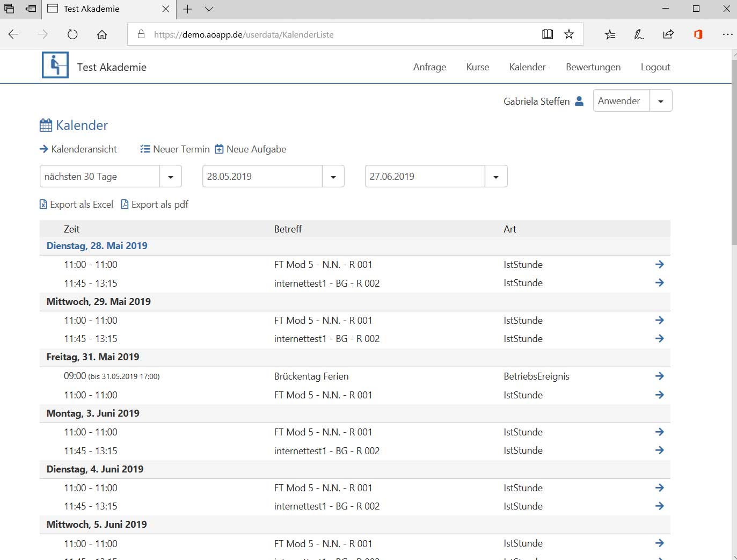Open arrow for FT Mod 5 on 5. Juni
Image resolution: width=737 pixels, height=560 pixels.
click(x=660, y=543)
